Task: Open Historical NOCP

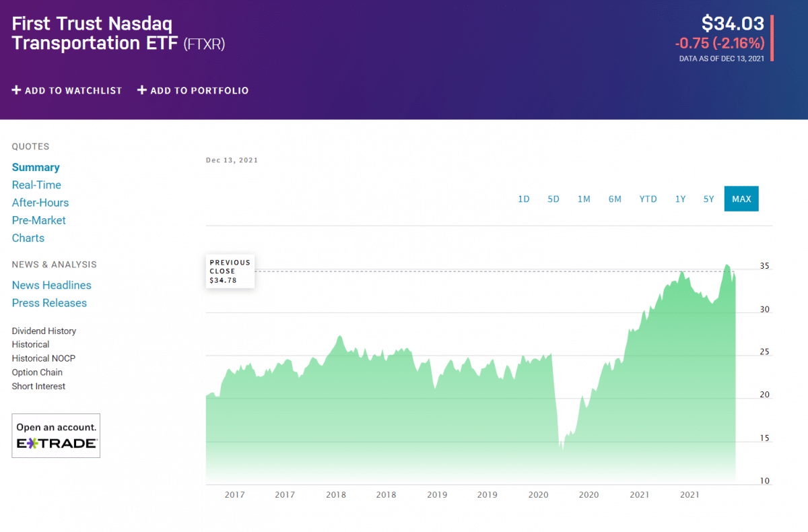Action: click(43, 358)
